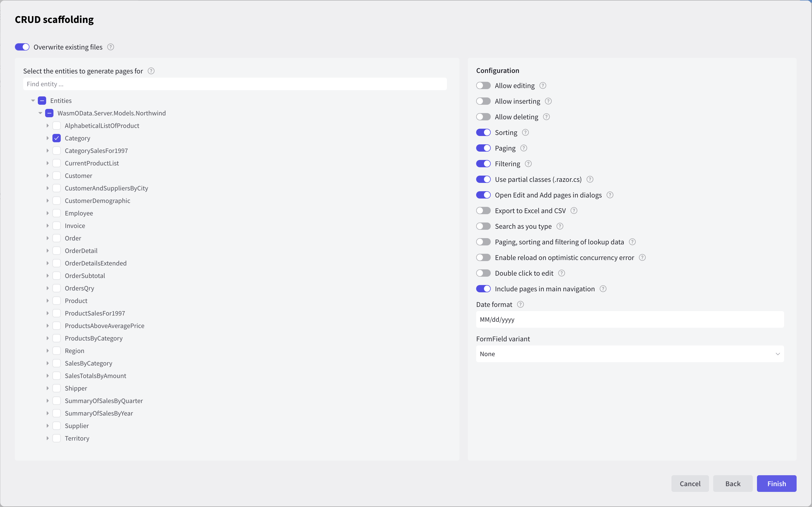
Task: Select the CurrentProductList row label
Action: point(92,163)
